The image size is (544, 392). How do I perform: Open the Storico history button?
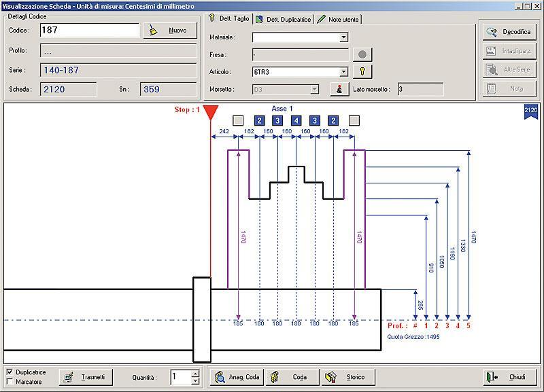click(348, 377)
